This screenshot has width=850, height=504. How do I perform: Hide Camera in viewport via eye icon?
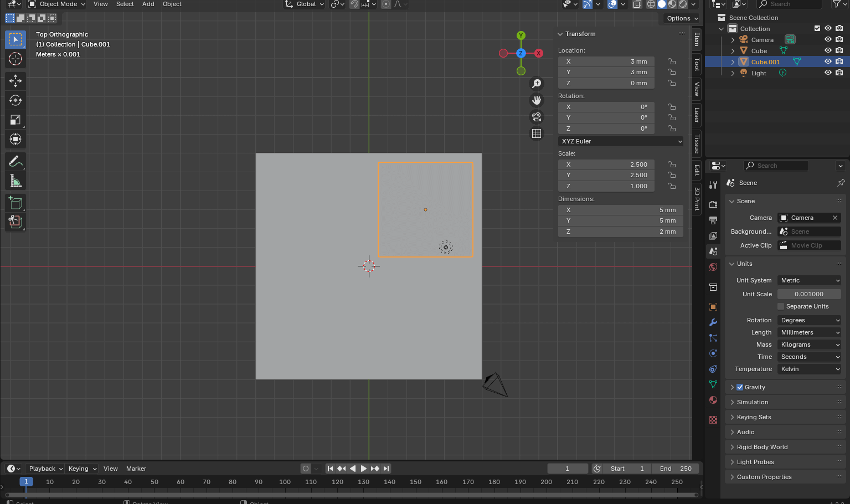pyautogui.click(x=828, y=40)
